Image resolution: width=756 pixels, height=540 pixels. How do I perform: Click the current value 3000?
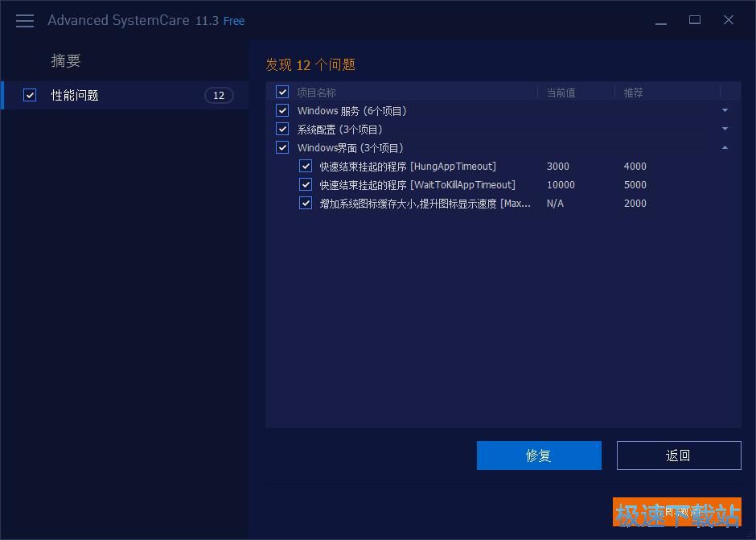pos(558,167)
